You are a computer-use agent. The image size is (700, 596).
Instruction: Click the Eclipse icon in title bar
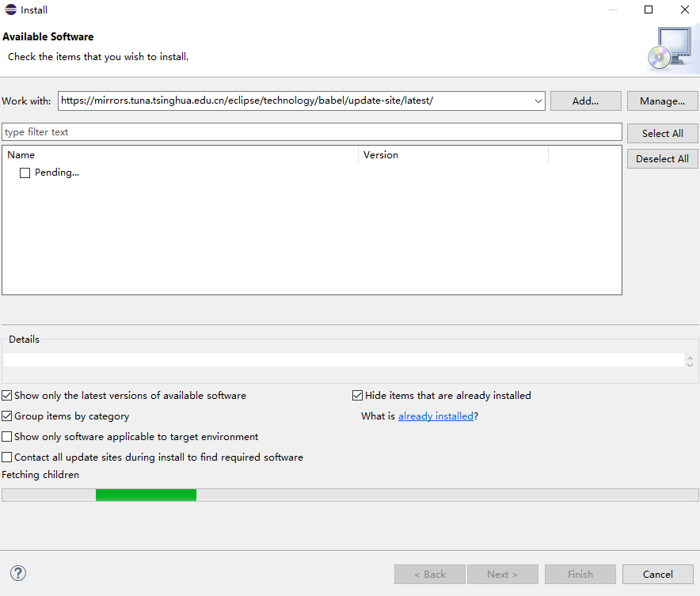coord(10,10)
